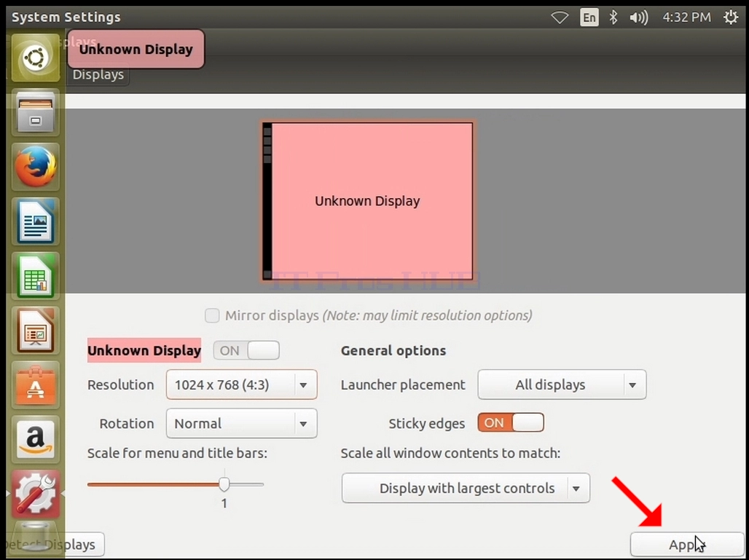Open LibreOffice Calc from the launcher
The image size is (749, 560).
coord(36,276)
